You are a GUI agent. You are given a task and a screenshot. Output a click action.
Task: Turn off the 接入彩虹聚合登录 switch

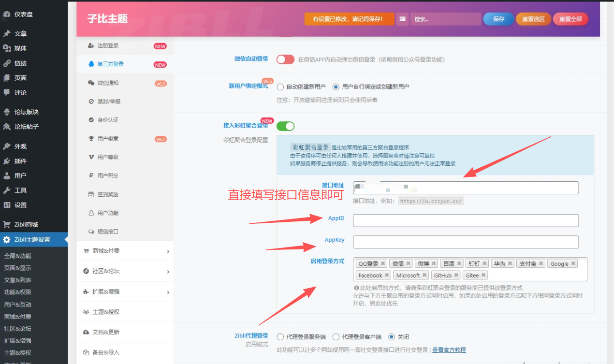click(285, 126)
